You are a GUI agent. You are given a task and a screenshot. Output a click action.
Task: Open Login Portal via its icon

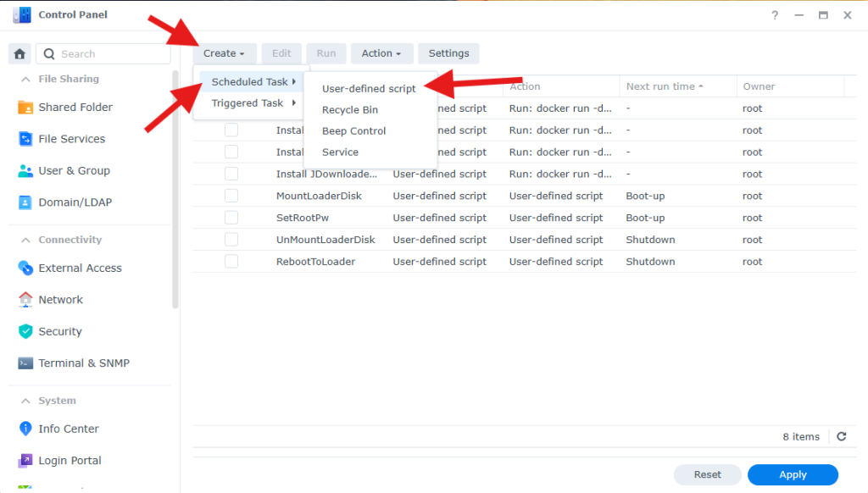[25, 460]
